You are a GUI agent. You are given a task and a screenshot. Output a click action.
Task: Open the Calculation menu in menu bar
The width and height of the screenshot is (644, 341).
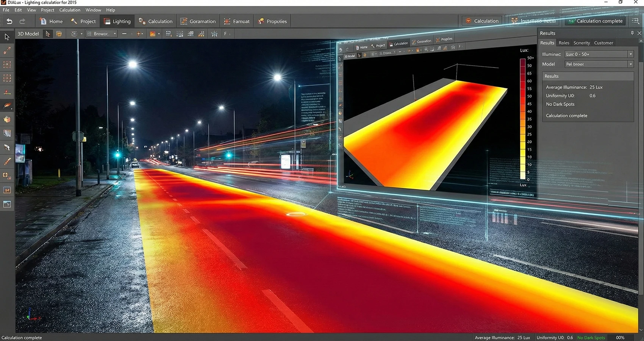(x=69, y=10)
